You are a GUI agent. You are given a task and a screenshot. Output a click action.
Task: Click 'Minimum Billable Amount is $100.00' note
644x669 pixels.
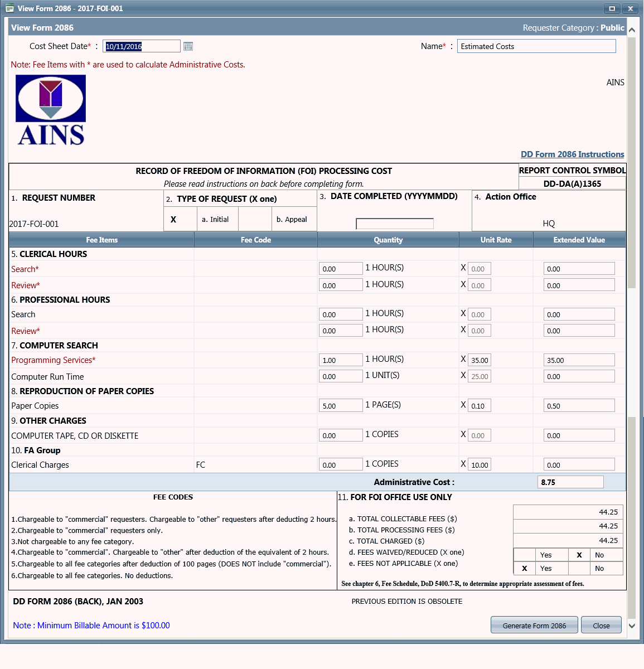tap(91, 626)
